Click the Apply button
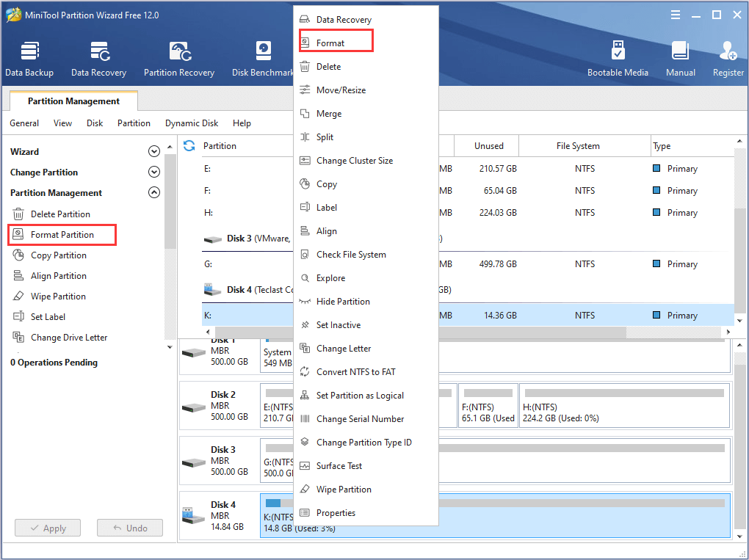 click(48, 528)
